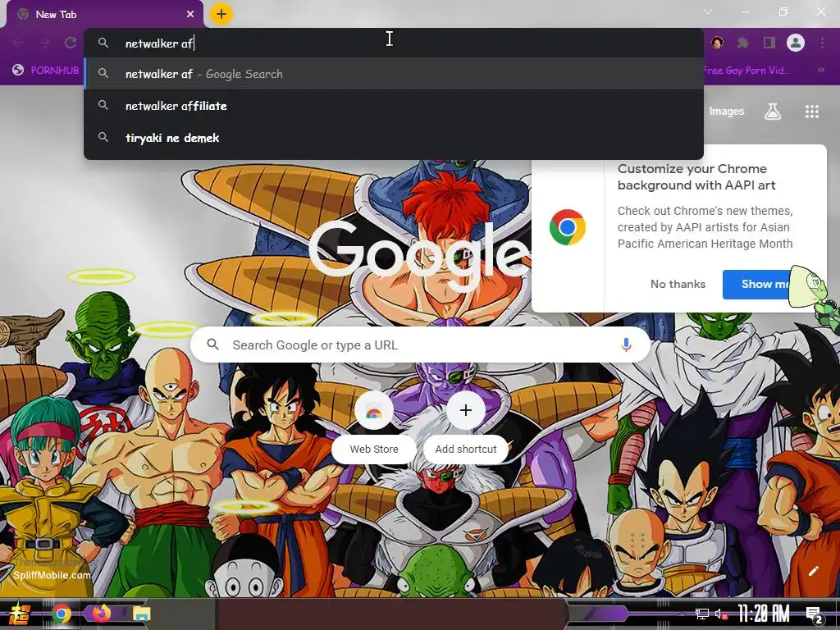Screen dimensions: 840x630
Task: Close the New Tab tab
Action: [x=190, y=15]
